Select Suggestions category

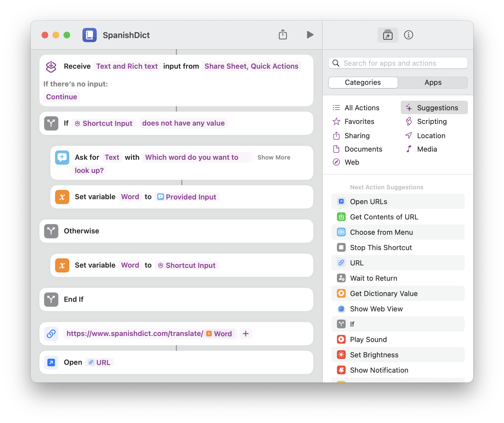pyautogui.click(x=434, y=108)
